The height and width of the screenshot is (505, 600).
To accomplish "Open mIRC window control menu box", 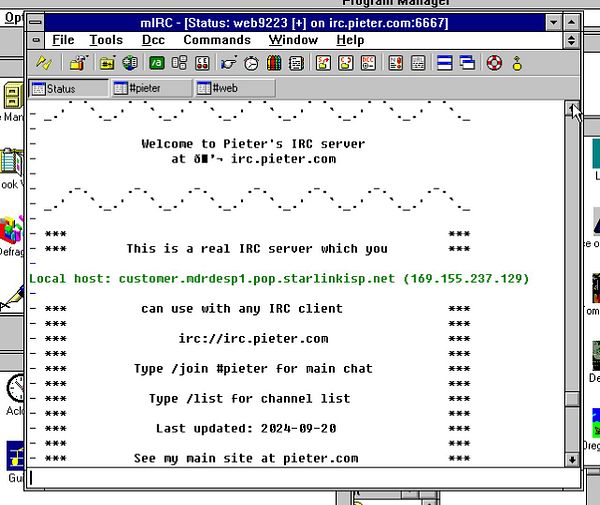I will [36, 23].
